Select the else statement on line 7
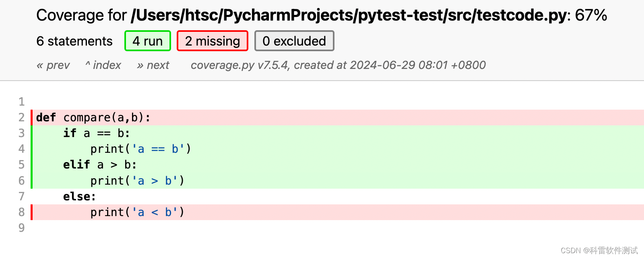This screenshot has height=258, width=644. [x=79, y=196]
